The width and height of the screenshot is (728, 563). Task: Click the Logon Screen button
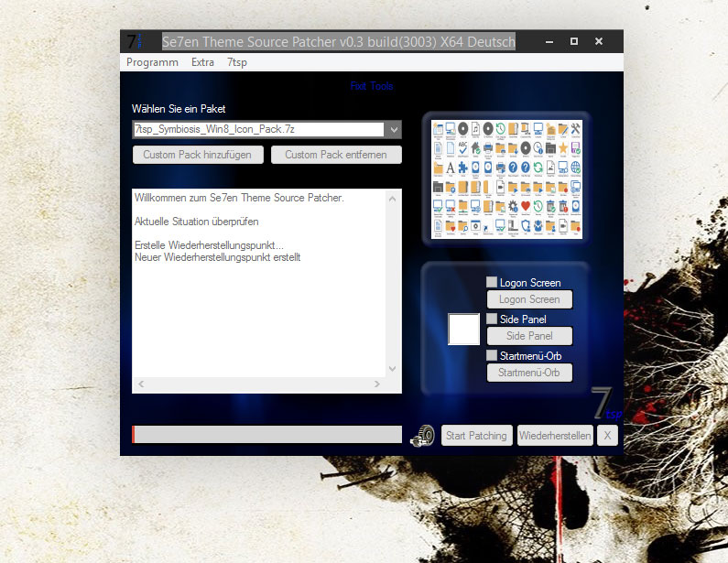point(529,299)
